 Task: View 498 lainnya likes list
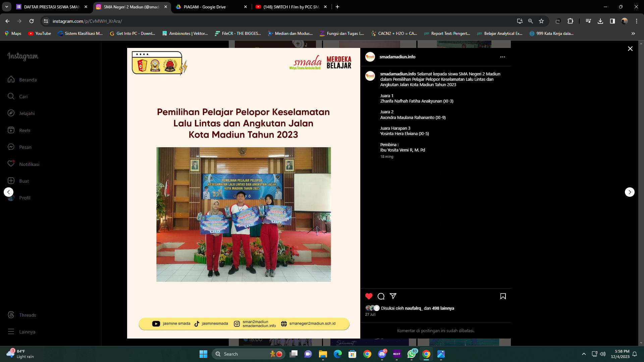click(443, 308)
